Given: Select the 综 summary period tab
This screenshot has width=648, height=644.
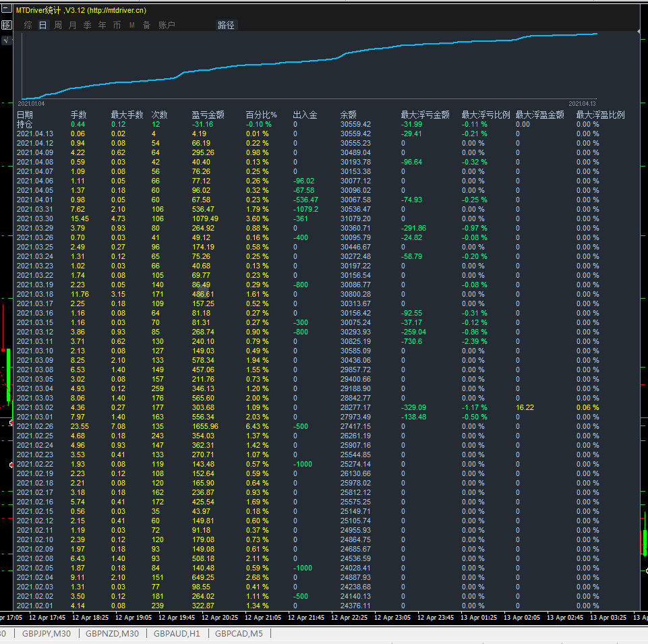Looking at the screenshot, I should (28, 25).
